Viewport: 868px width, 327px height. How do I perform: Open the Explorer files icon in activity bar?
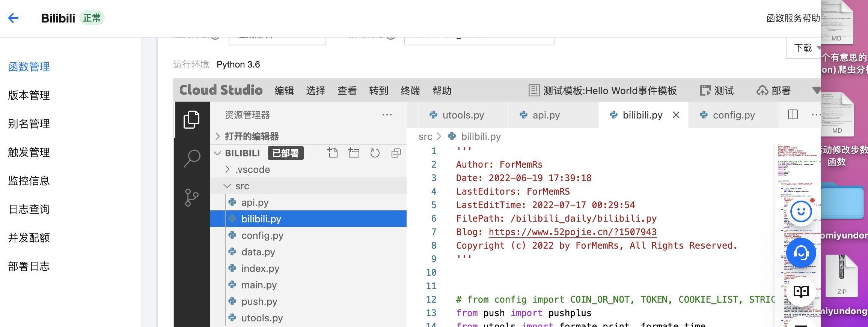191,120
